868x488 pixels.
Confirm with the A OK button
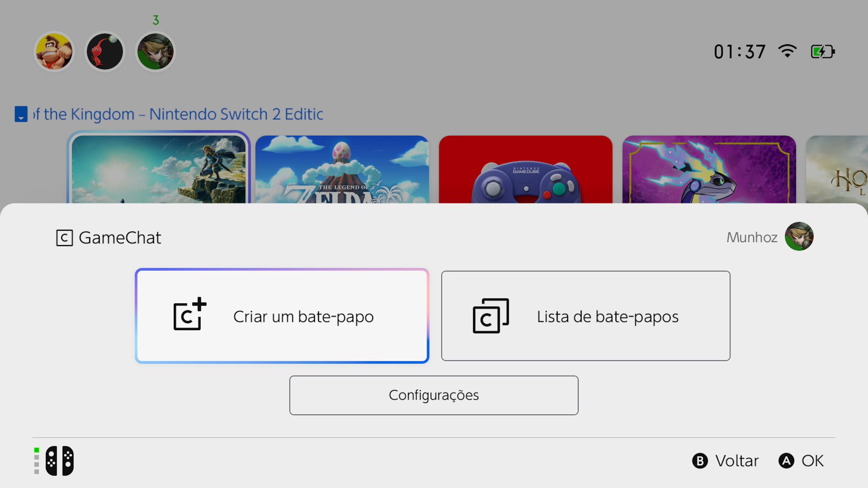801,461
